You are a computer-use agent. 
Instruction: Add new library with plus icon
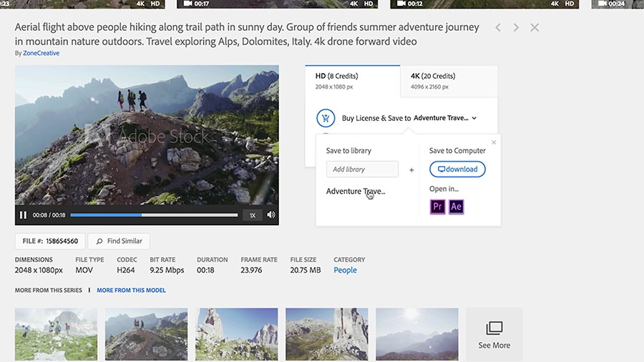(411, 170)
